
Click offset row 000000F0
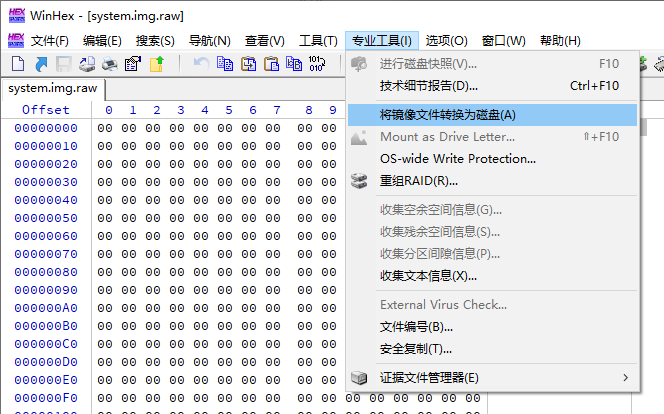tap(46, 398)
